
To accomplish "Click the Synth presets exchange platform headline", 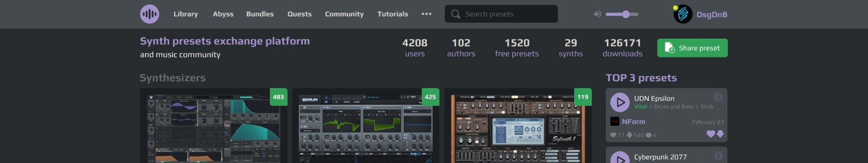I will click(x=225, y=41).
